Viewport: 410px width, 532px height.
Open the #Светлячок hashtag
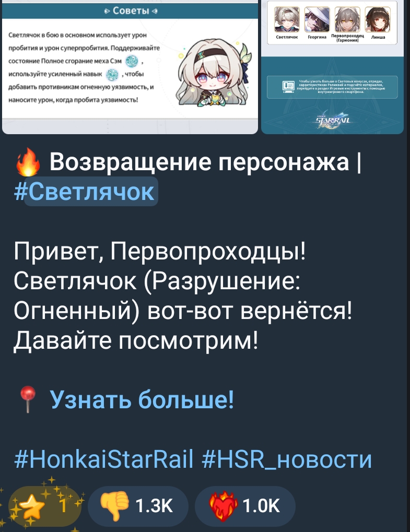click(x=86, y=192)
